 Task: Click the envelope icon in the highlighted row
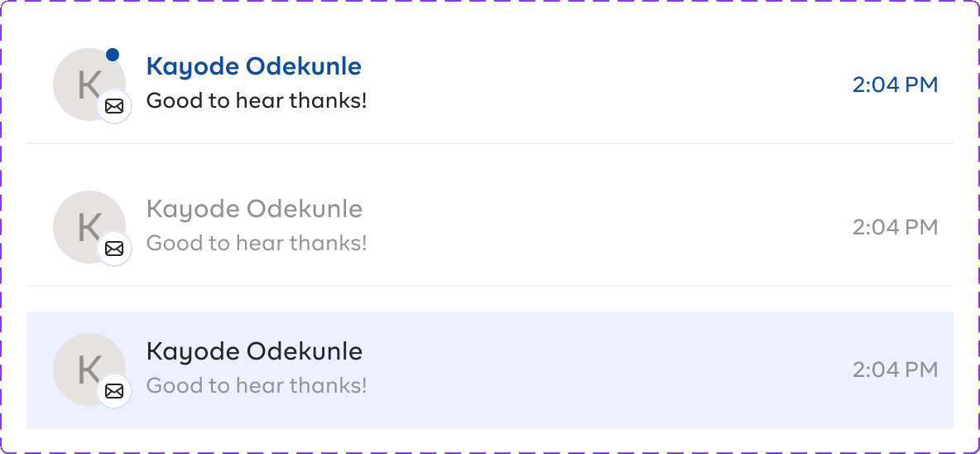point(114,391)
